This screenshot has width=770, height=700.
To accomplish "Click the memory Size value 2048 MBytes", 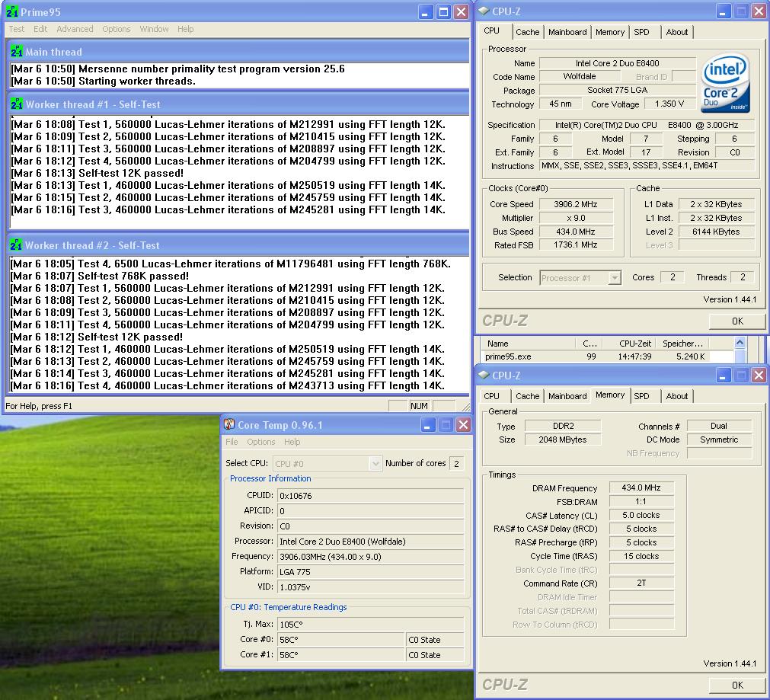I will coord(563,439).
